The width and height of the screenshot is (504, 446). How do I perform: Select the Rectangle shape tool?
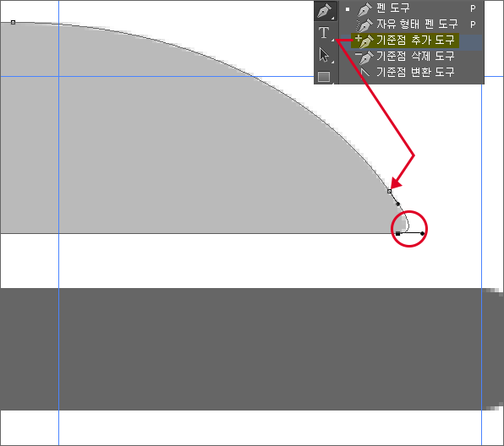tap(324, 76)
